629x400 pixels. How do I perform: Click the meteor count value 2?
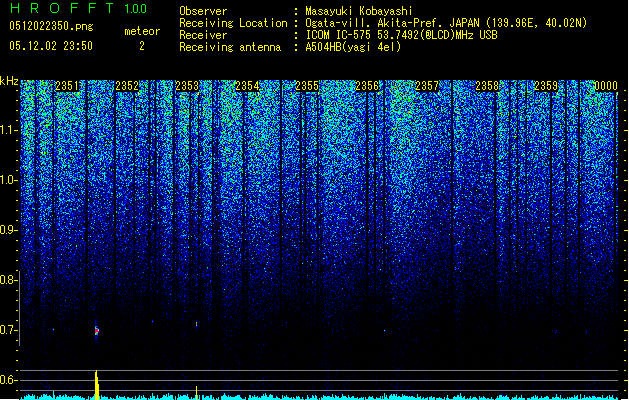pyautogui.click(x=142, y=46)
